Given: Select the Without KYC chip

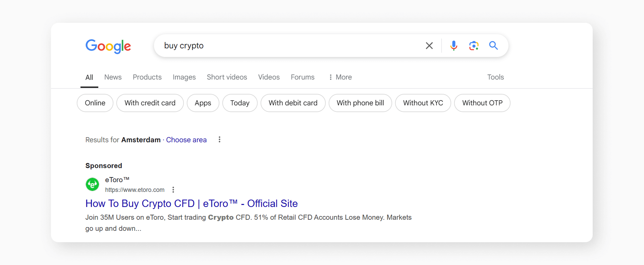Looking at the screenshot, I should point(423,103).
